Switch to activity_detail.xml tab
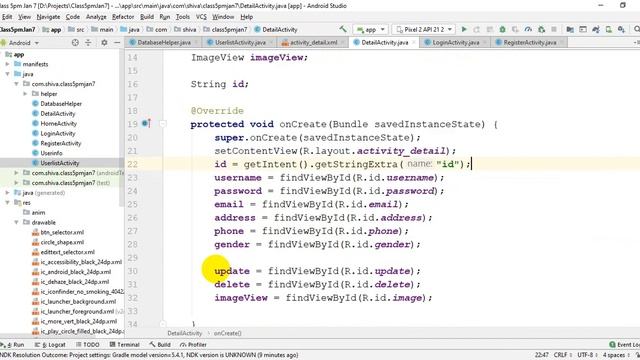Viewport: 640px width, 360px height. [x=313, y=42]
